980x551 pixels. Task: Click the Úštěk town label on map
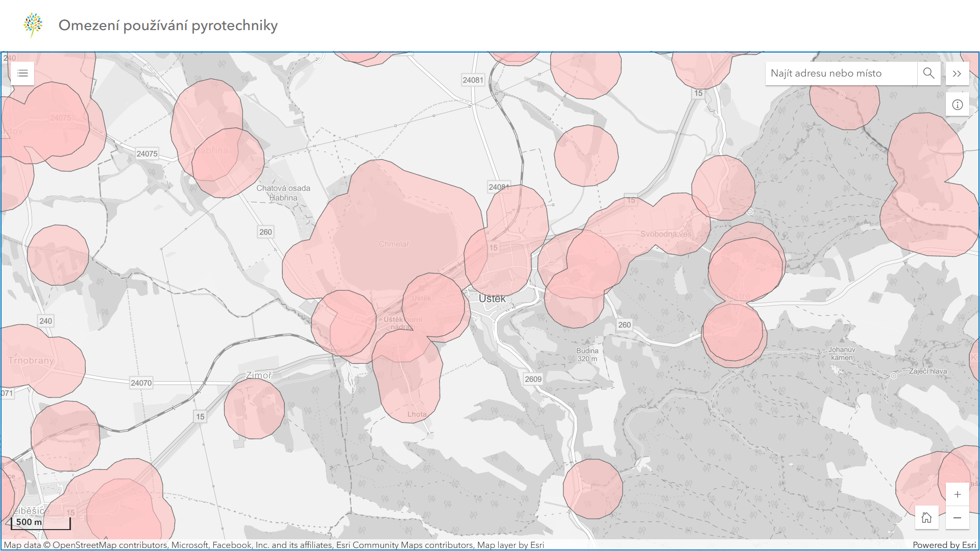click(x=492, y=299)
